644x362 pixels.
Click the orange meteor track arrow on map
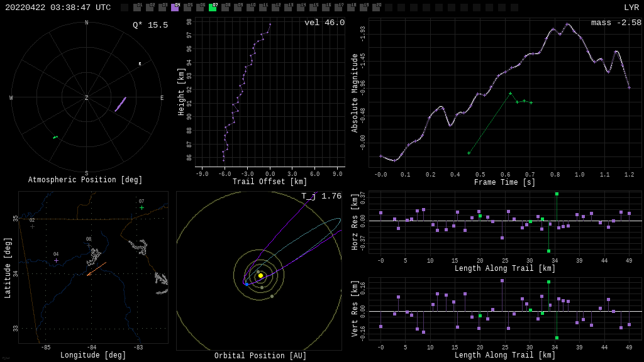tap(96, 269)
